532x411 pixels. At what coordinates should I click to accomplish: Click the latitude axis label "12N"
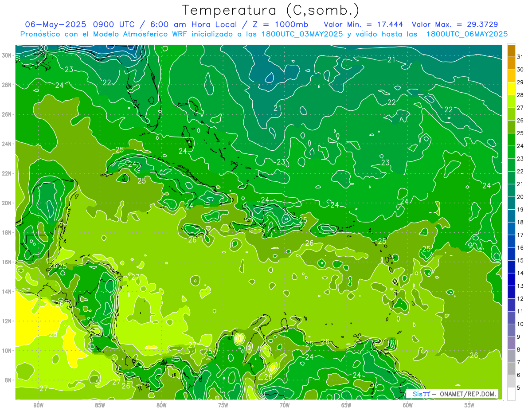pyautogui.click(x=7, y=321)
